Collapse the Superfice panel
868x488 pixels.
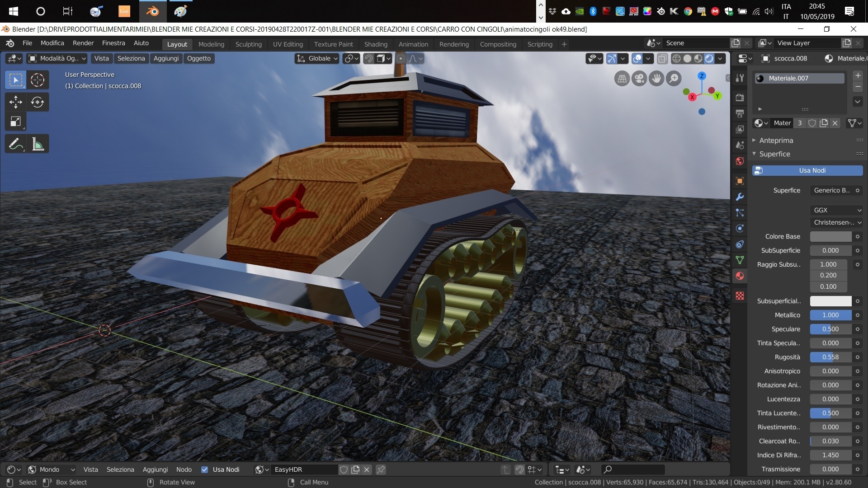[774, 154]
